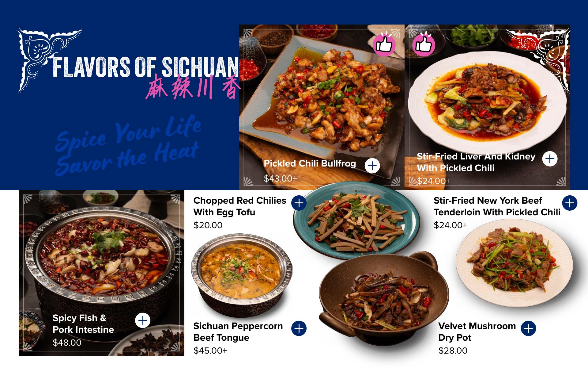Add Spicy Fish & Pork Intestine plus icon
The height and width of the screenshot is (368, 588).
point(143,320)
